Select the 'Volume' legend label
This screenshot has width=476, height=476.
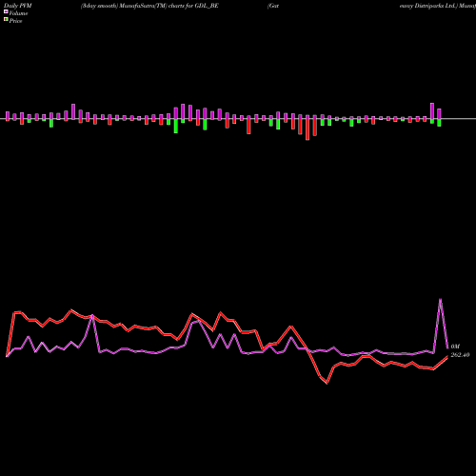18,13
